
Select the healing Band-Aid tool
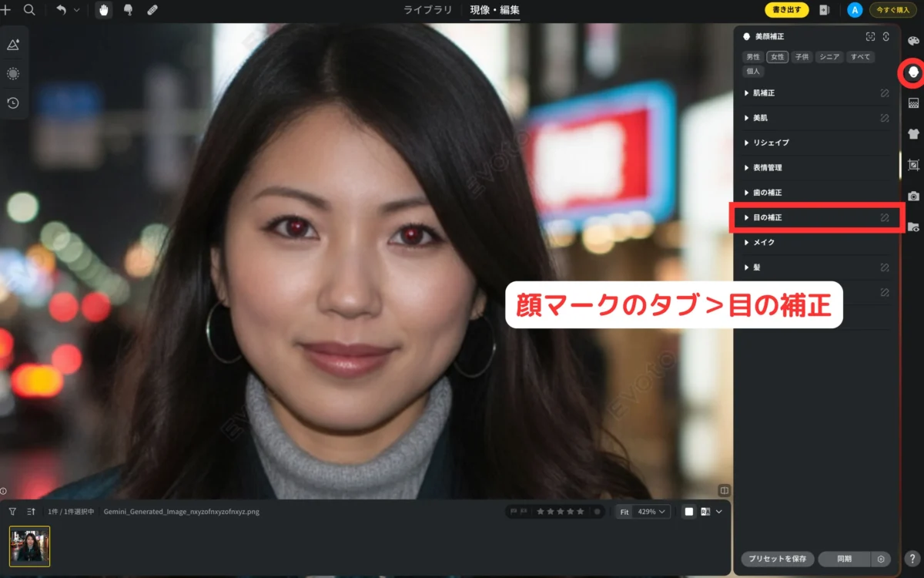pos(152,10)
